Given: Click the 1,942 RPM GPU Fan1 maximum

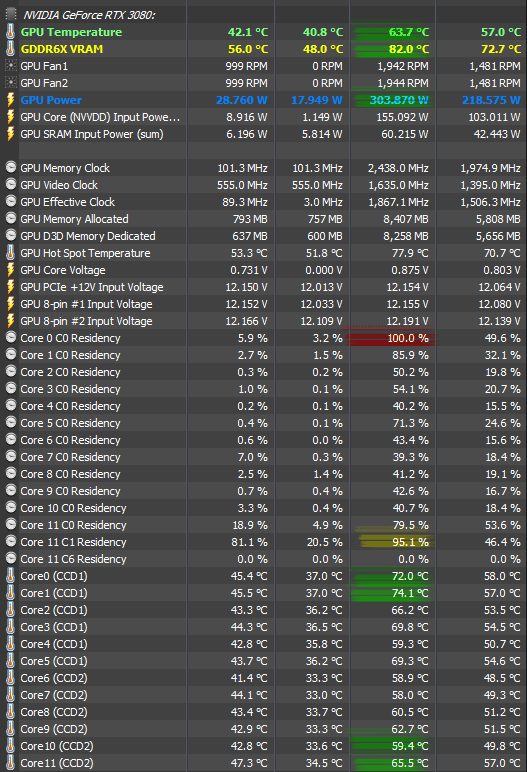Looking at the screenshot, I should click(x=402, y=66).
